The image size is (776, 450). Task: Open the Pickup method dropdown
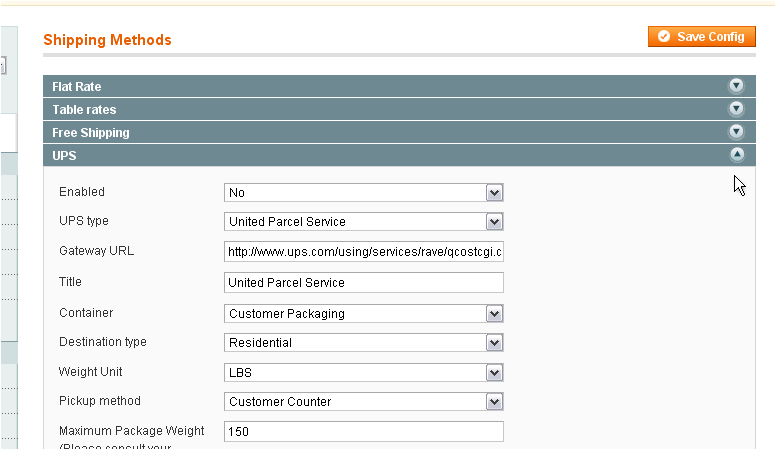[x=364, y=401]
